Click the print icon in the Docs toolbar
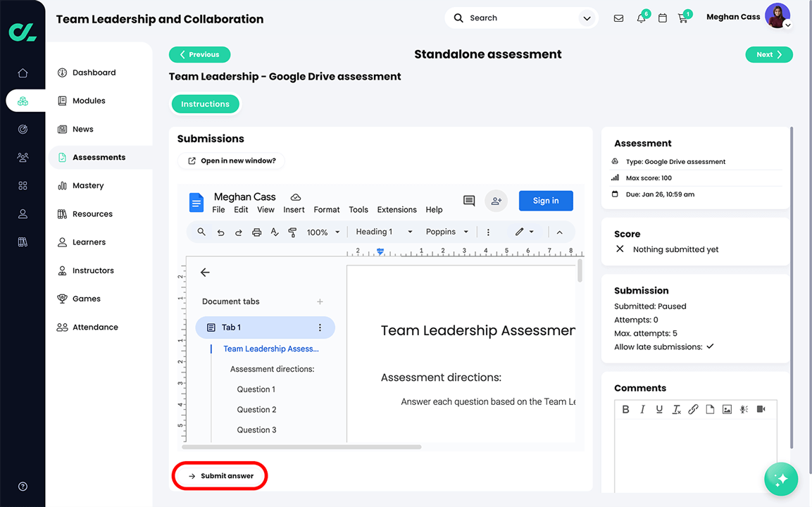The width and height of the screenshot is (812, 507). [x=256, y=232]
